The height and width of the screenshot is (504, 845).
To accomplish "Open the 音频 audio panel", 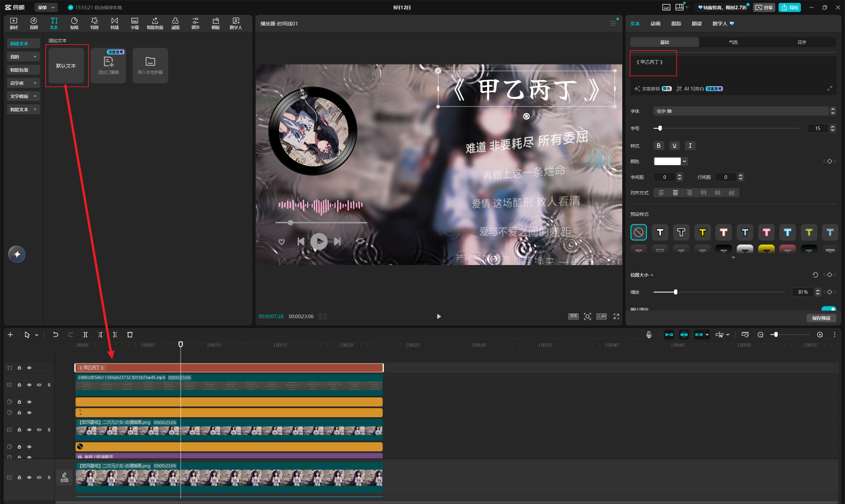I will tap(34, 23).
